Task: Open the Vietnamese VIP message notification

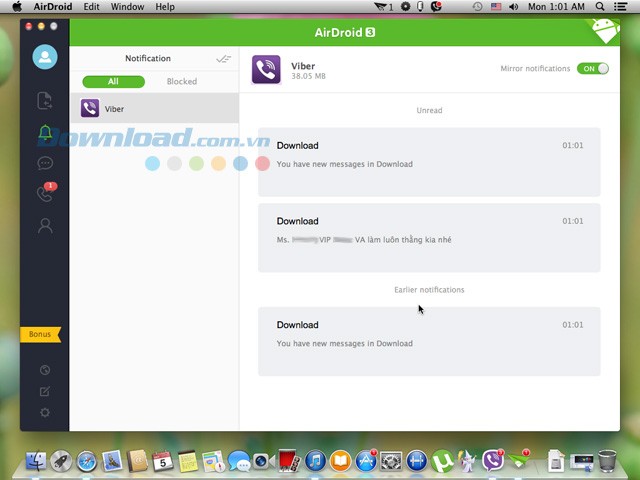Action: pyautogui.click(x=429, y=237)
